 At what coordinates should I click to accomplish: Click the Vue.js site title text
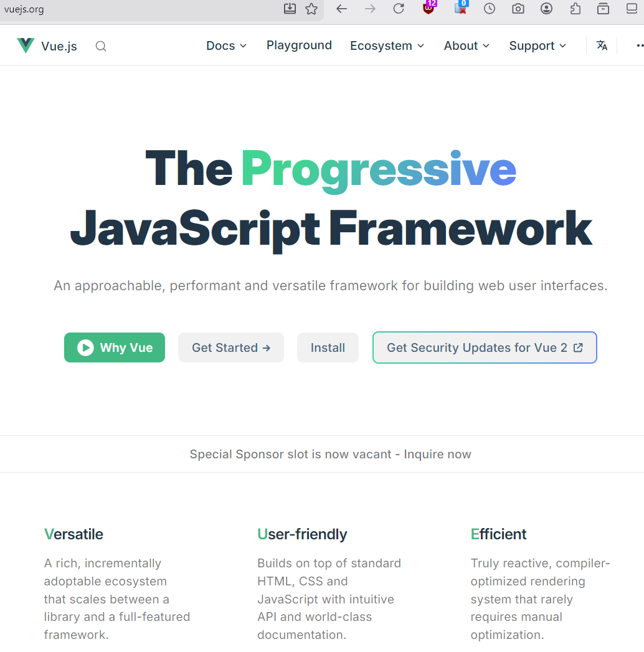[59, 46]
